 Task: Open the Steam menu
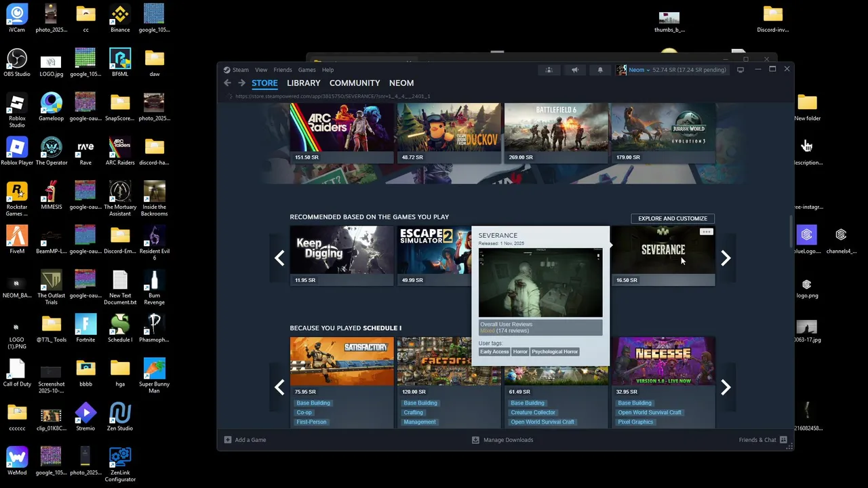240,70
